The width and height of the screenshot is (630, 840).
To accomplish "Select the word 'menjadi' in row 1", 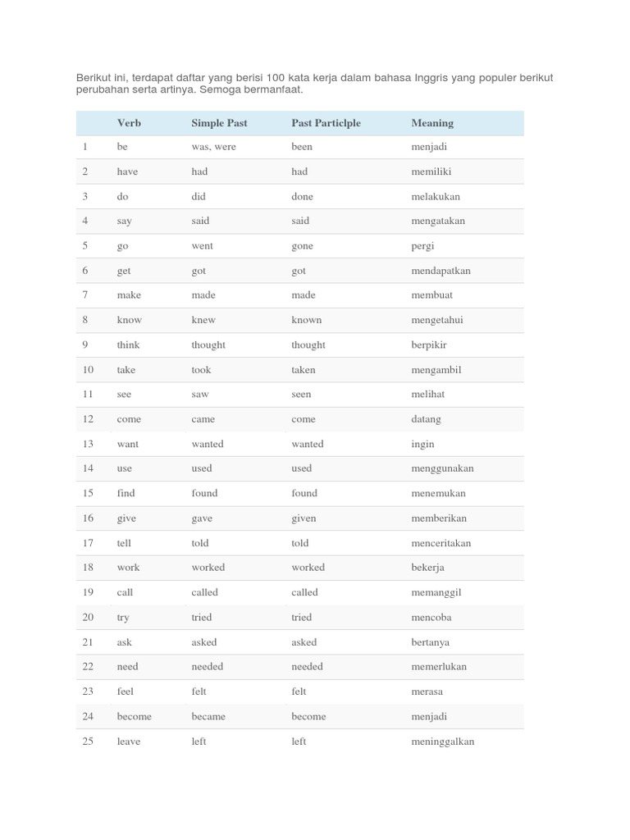I will click(x=429, y=147).
